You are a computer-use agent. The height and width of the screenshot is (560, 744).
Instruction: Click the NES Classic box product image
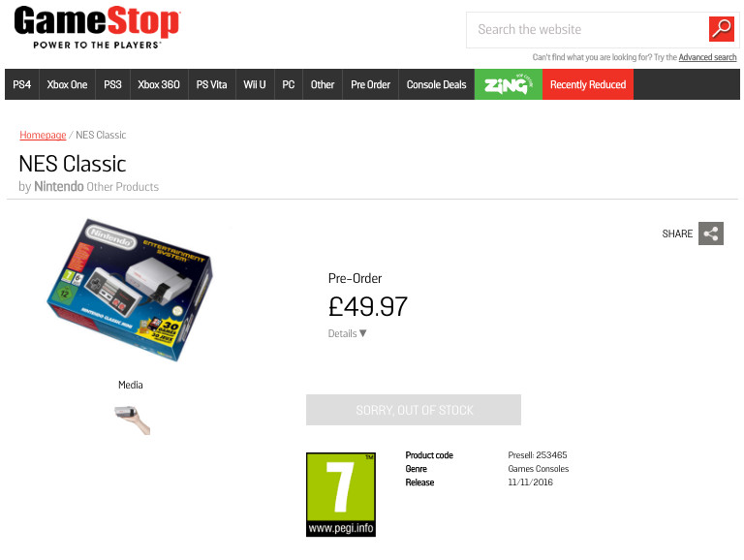point(130,290)
